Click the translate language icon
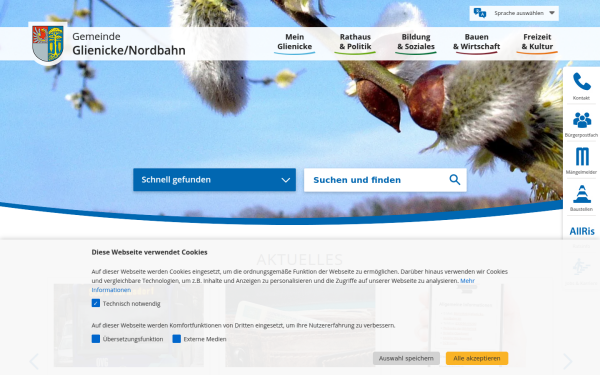Image resolution: width=600 pixels, height=375 pixels. 479,13
